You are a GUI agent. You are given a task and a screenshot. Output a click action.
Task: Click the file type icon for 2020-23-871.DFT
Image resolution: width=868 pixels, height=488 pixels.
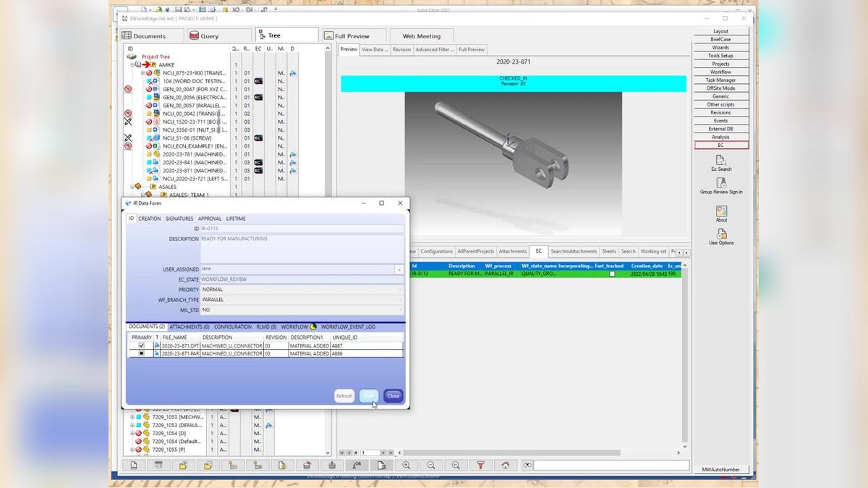pyautogui.click(x=157, y=346)
